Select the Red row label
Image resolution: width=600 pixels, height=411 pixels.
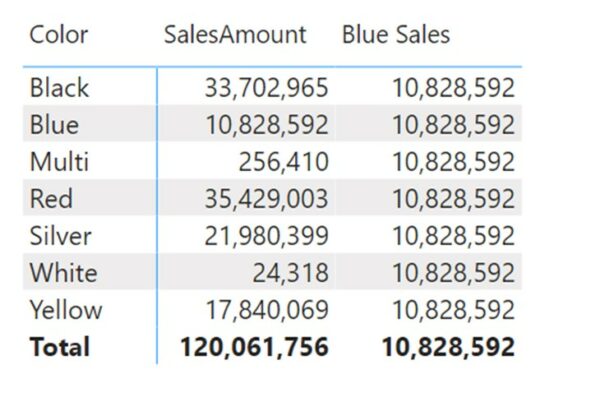click(51, 199)
